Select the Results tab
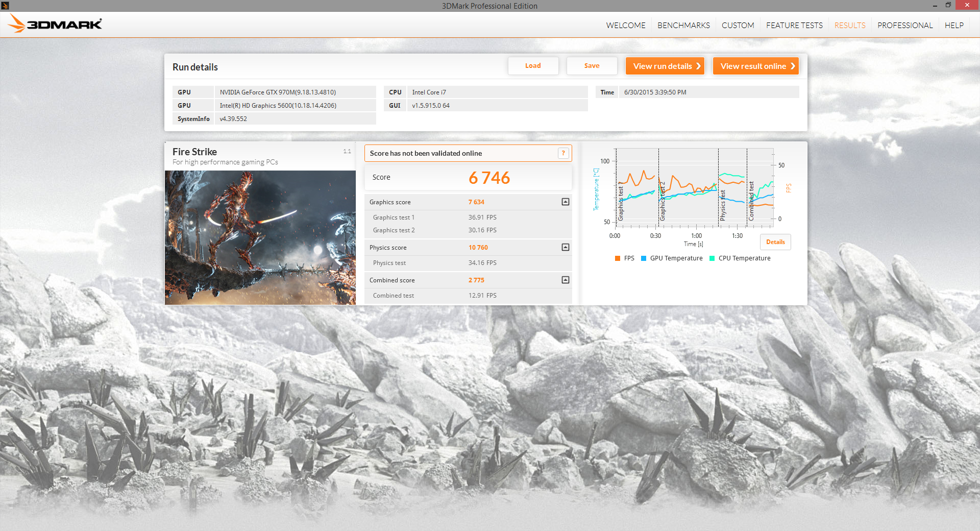The image size is (980, 531). point(850,25)
